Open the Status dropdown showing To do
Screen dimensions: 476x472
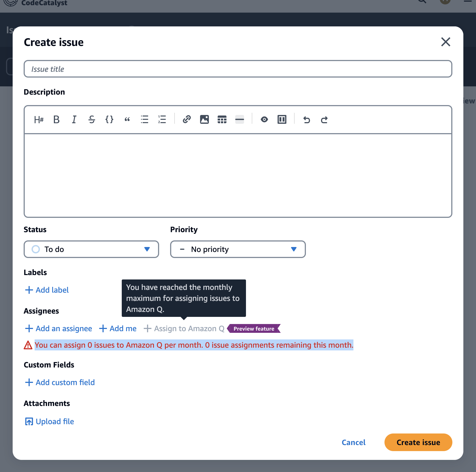[x=91, y=249]
